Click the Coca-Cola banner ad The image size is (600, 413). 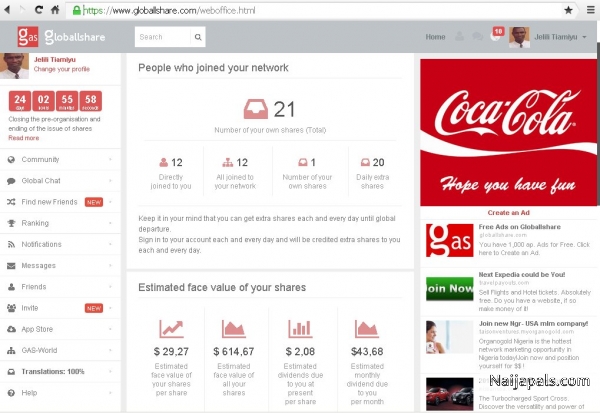(x=509, y=132)
